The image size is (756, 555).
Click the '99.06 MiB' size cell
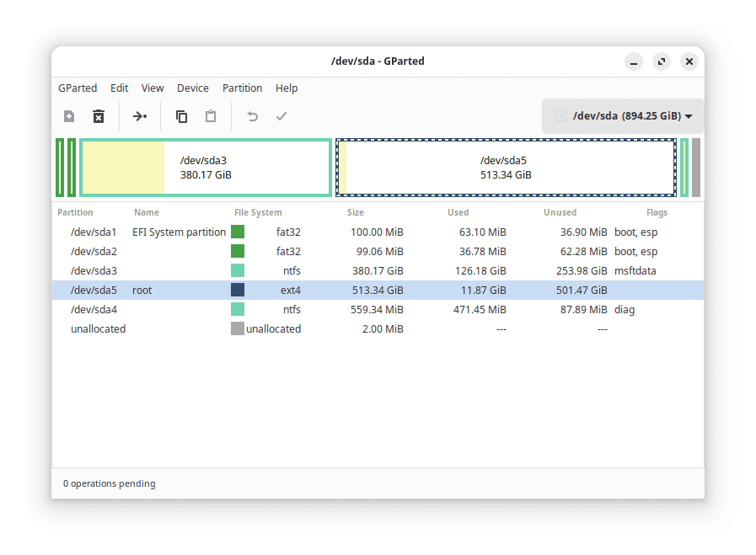380,252
